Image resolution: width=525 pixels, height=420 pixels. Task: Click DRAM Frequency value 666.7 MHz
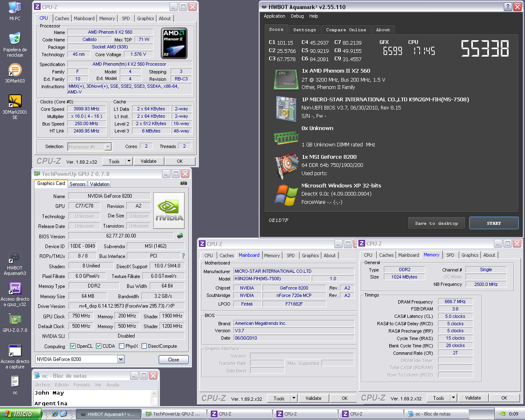[x=455, y=301]
